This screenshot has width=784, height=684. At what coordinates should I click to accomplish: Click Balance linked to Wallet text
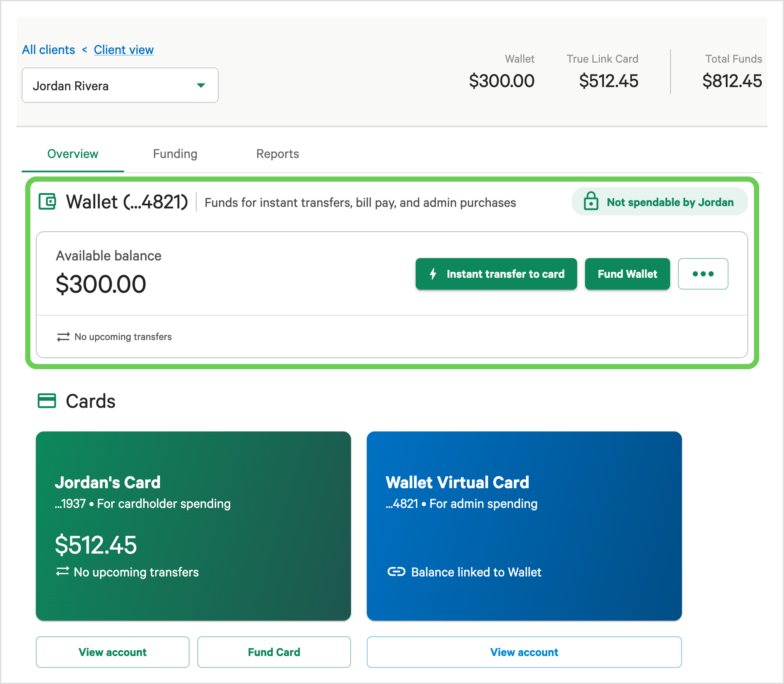(x=476, y=572)
